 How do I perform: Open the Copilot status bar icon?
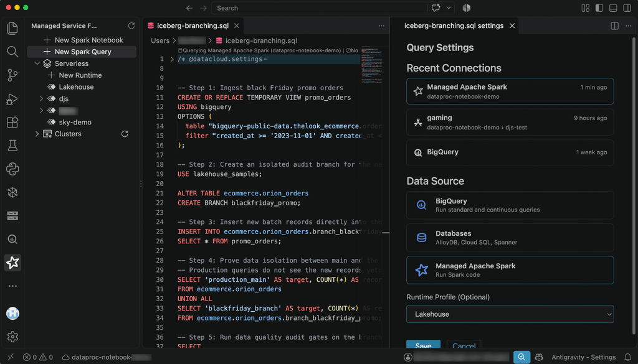point(539,357)
